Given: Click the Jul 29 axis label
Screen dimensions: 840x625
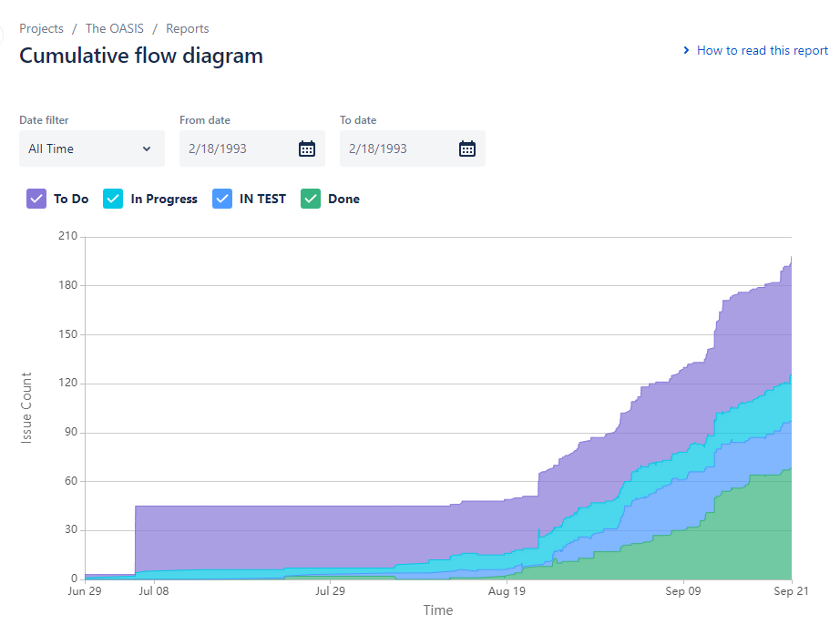Looking at the screenshot, I should point(330,590).
